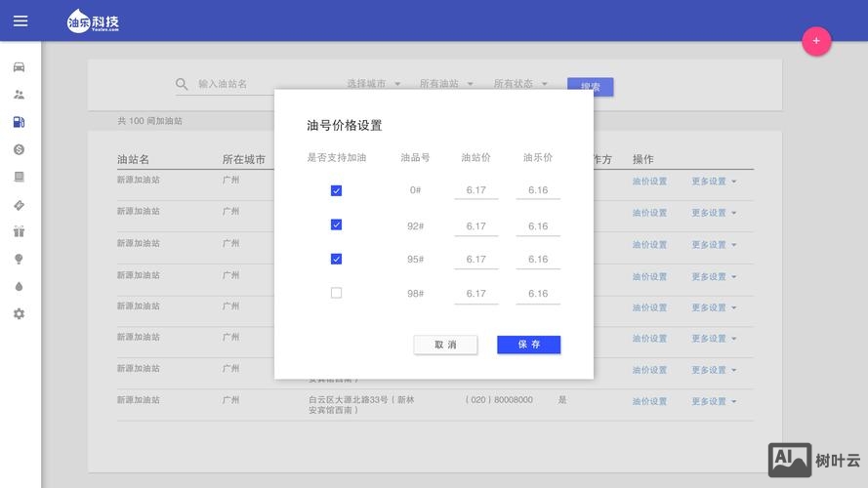
Task: Open the 选择城市 dropdown
Action: 374,84
